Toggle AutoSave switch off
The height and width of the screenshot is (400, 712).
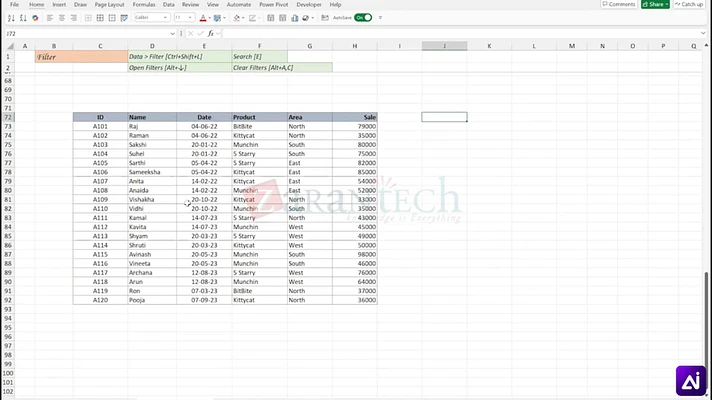363,18
